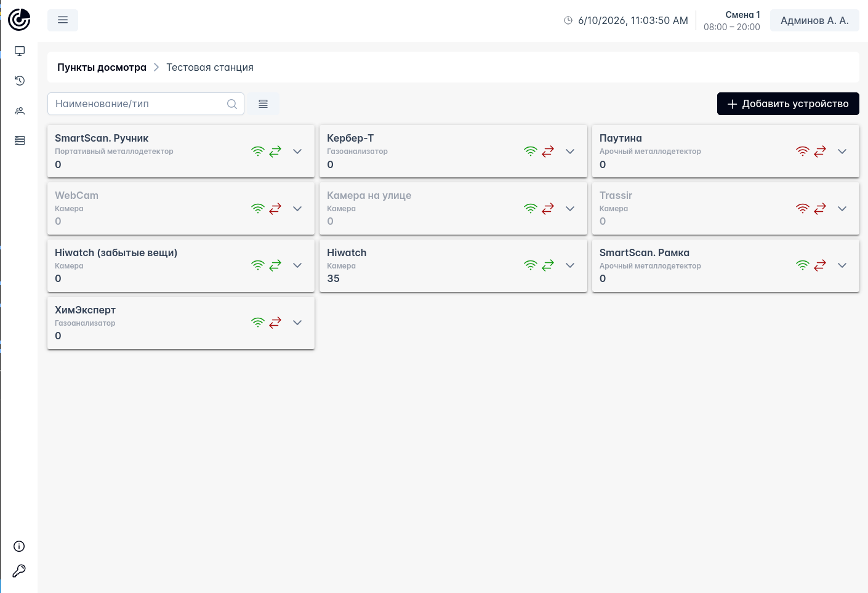Click Wi-Fi status icon of SmartScan. Ручник
The width and height of the screenshot is (868, 593).
[258, 151]
